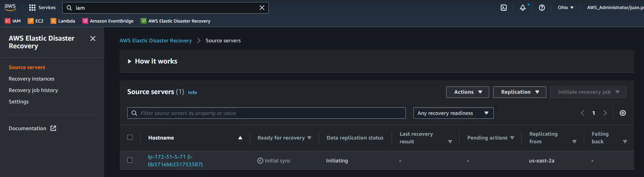Select Source servers in the sidebar
Image resolution: width=644 pixels, height=177 pixels.
27,67
